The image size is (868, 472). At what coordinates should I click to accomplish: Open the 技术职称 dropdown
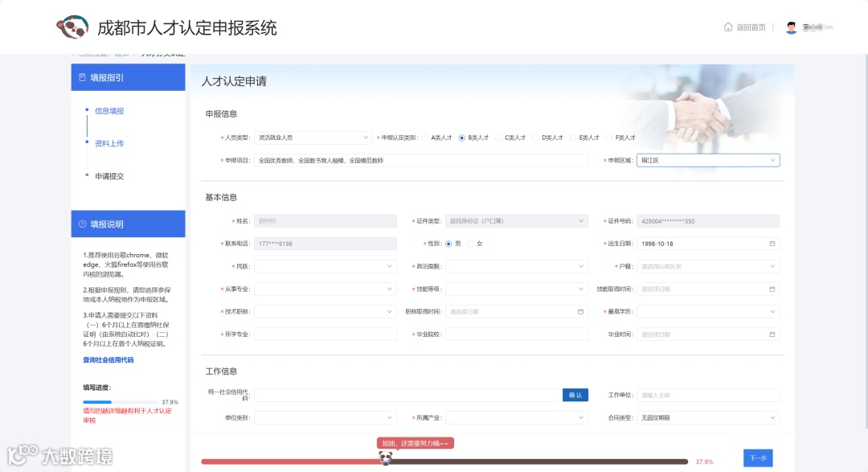point(325,312)
